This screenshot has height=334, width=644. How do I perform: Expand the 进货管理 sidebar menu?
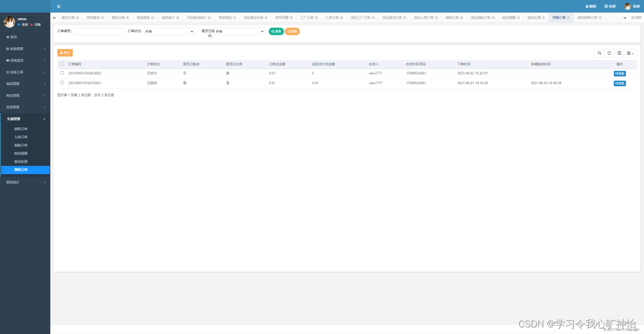[25, 107]
